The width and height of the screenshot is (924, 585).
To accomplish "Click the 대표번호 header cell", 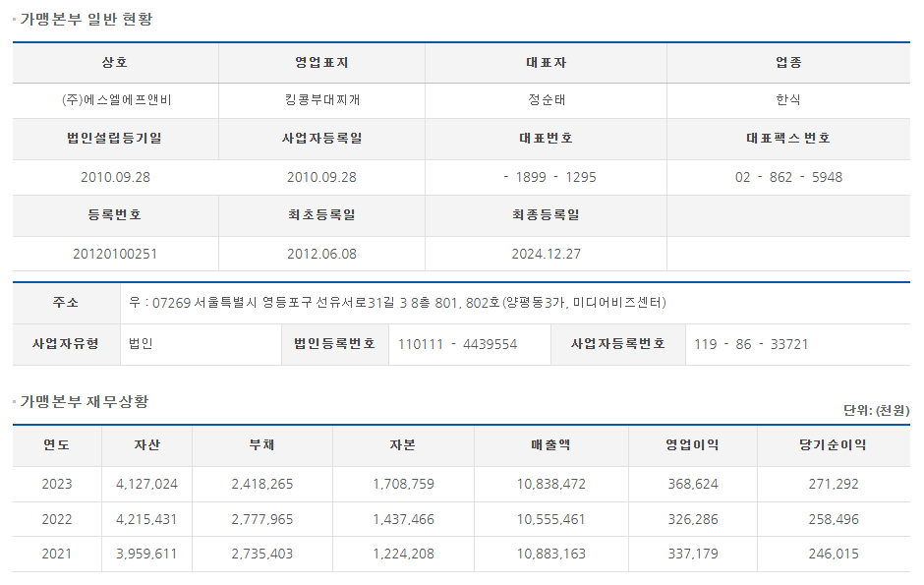I will 547,139.
